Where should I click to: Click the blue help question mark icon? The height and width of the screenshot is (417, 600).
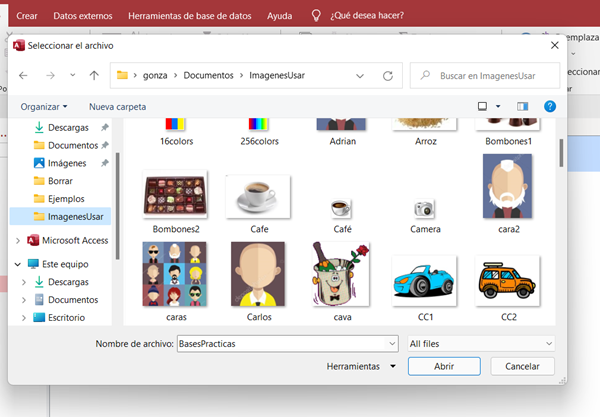coord(549,106)
